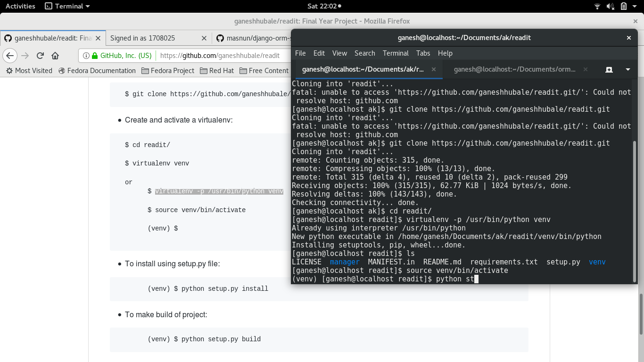The width and height of the screenshot is (644, 362).
Task: Click Activities in the top bar
Action: coord(20,6)
